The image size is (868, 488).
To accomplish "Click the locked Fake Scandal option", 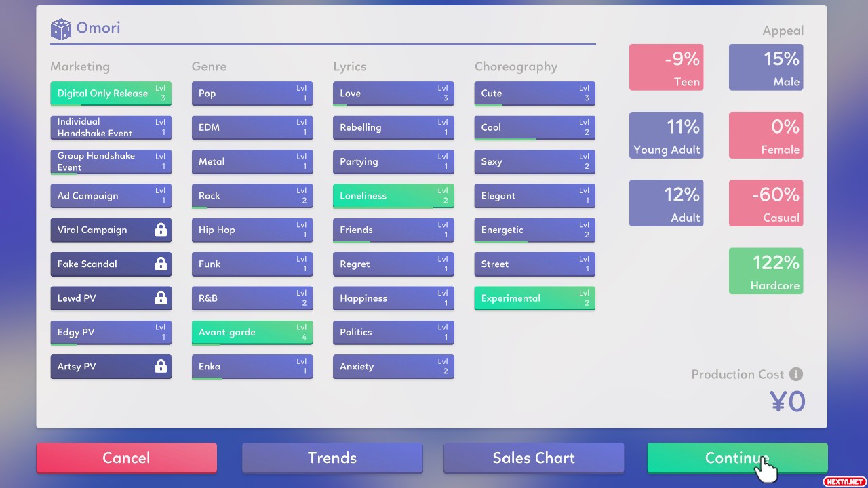I will pos(111,264).
